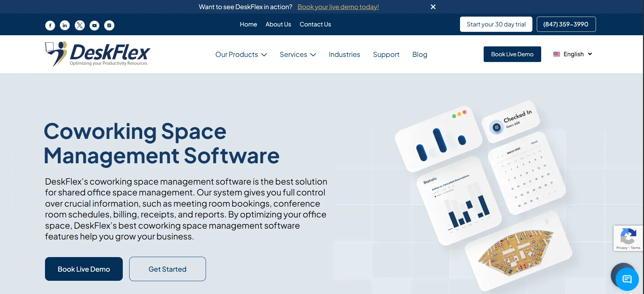Image resolution: width=644 pixels, height=294 pixels.
Task: Open the Contact Us page
Action: (x=315, y=24)
